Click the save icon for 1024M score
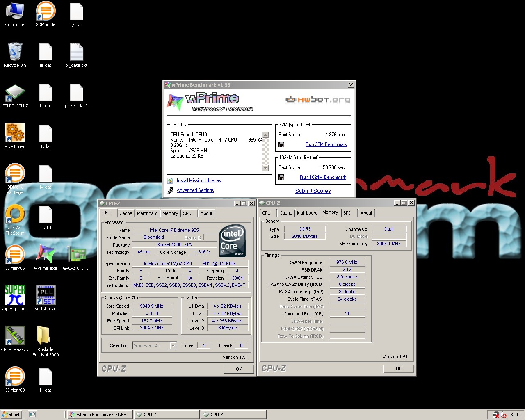The image size is (525, 420). pos(281,177)
